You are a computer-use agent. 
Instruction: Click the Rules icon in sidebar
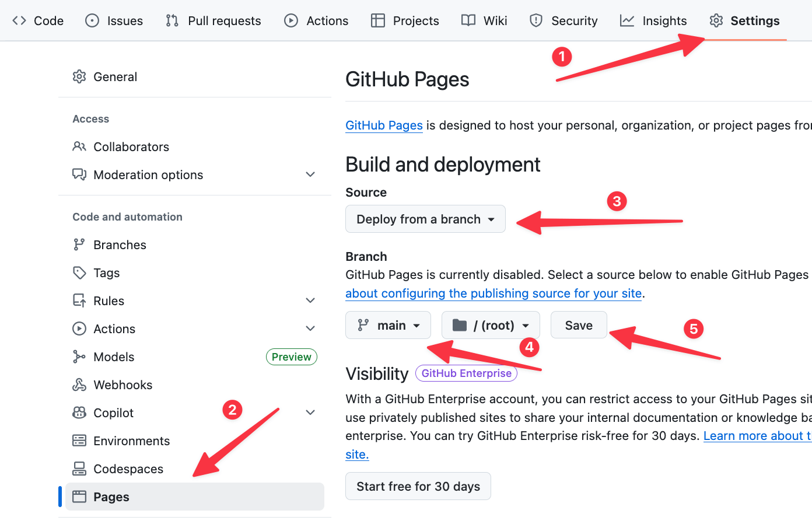(x=79, y=301)
